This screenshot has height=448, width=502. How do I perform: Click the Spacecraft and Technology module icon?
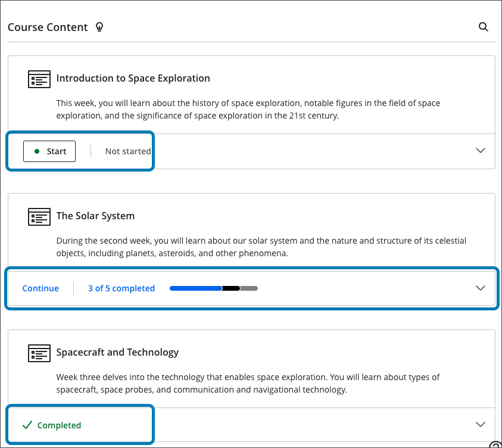click(x=39, y=353)
